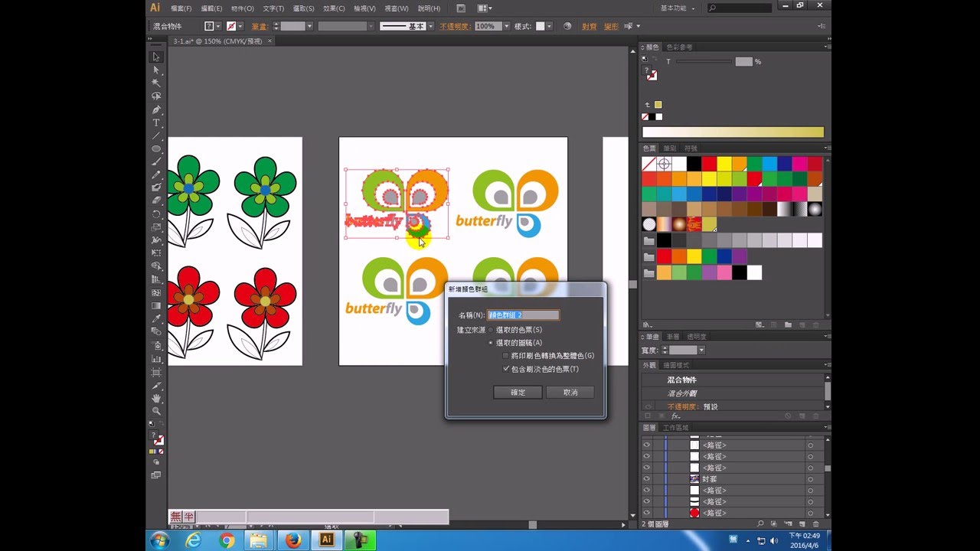Open Chrome from the taskbar
Viewport: 980px width, 551px height.
coord(227,540)
